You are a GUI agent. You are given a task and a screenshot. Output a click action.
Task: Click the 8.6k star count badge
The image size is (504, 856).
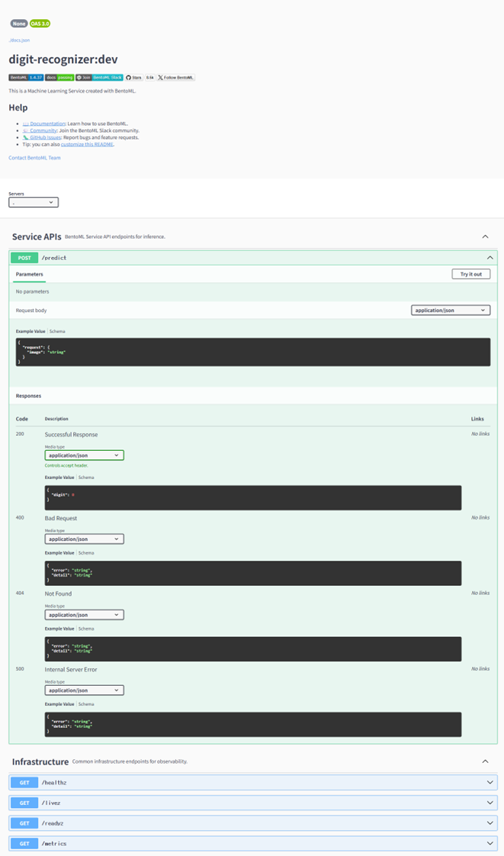(150, 78)
